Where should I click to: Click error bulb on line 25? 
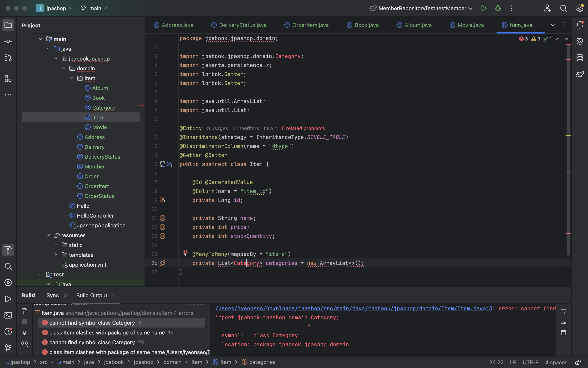pos(185,252)
